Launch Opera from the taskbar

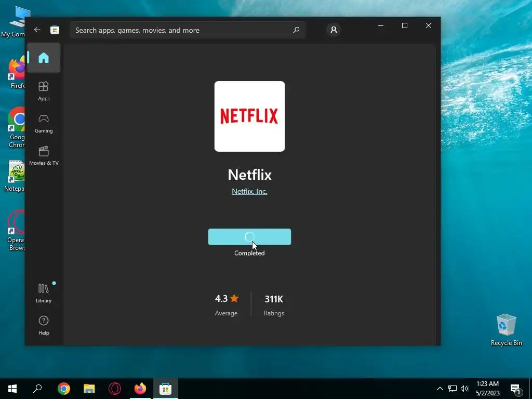(x=115, y=389)
